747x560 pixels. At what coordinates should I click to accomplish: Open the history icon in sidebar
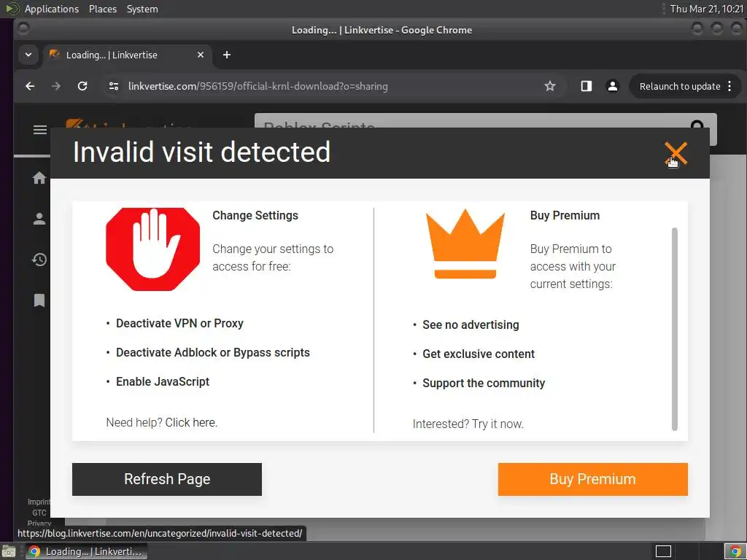pyautogui.click(x=39, y=260)
